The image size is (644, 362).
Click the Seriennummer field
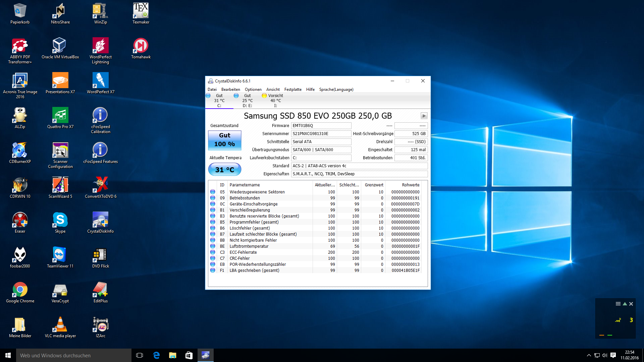(x=321, y=134)
